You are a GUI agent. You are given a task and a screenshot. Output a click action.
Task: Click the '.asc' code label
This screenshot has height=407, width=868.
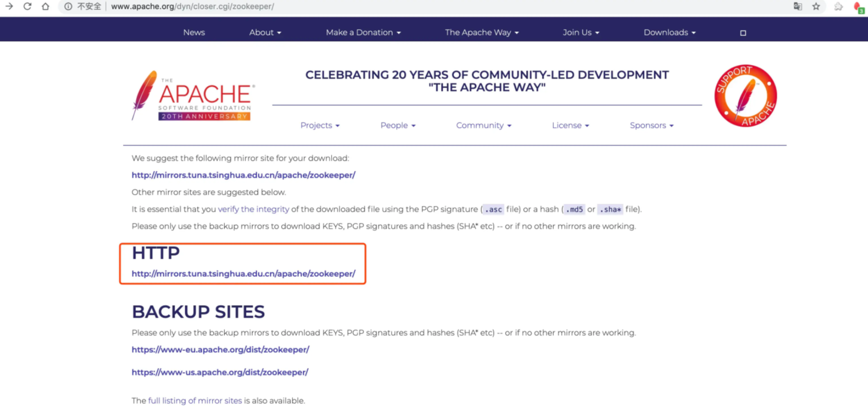pyautogui.click(x=493, y=209)
